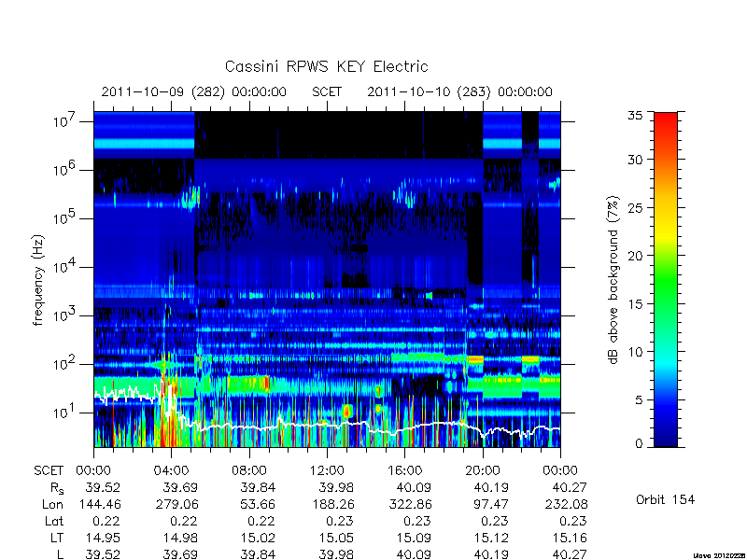Select the end date '2011-10-10 (283) 00:00:00'
The image size is (747, 560).
(x=459, y=91)
